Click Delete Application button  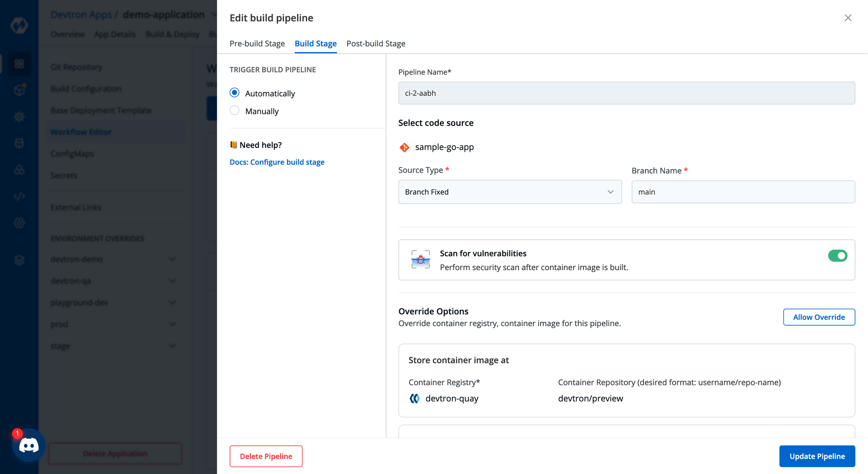point(115,454)
